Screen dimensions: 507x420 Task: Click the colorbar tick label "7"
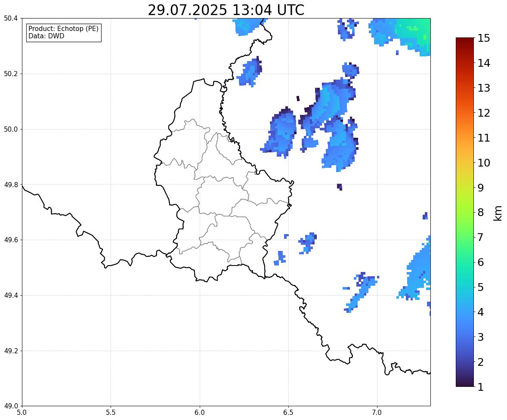(481, 237)
